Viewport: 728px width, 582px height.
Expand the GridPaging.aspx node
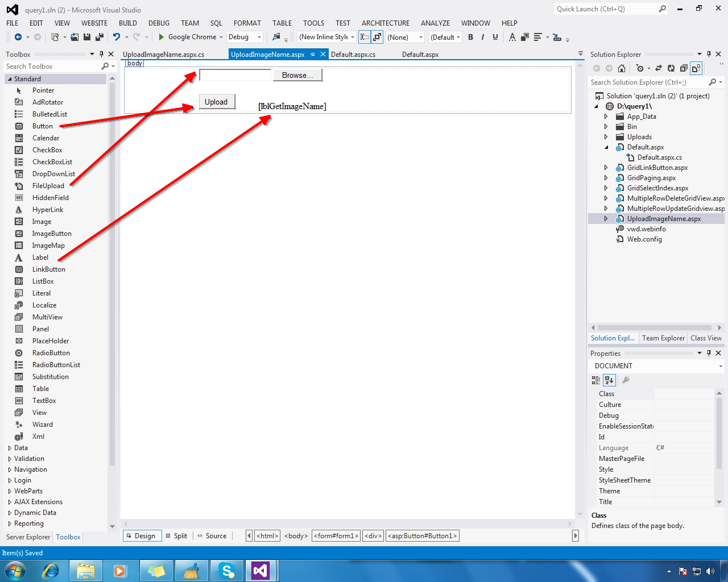tap(606, 177)
